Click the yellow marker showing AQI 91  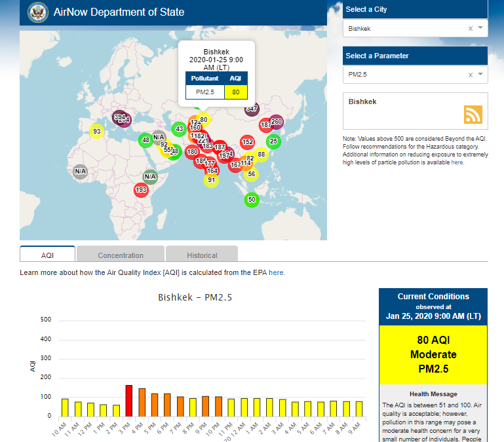click(x=211, y=180)
